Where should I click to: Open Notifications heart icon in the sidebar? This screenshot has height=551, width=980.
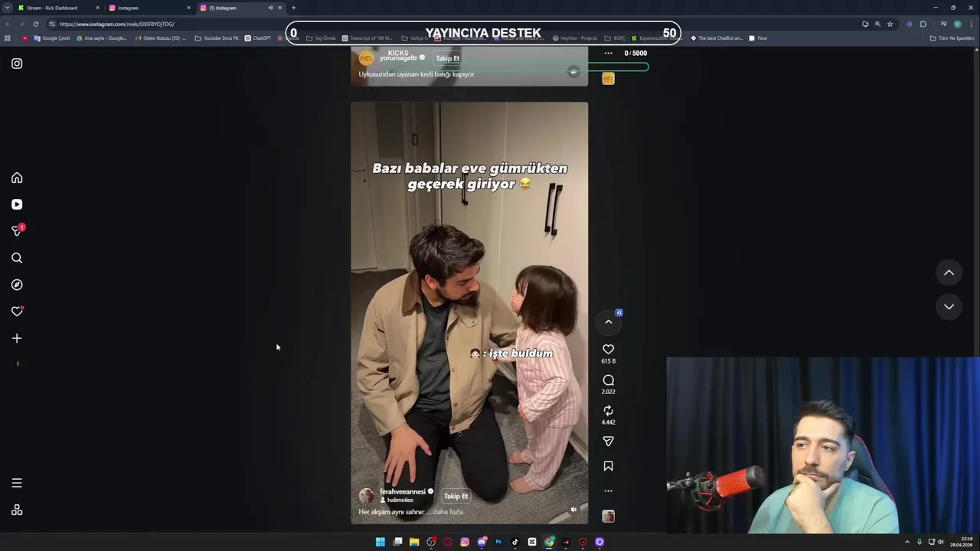[x=17, y=311]
